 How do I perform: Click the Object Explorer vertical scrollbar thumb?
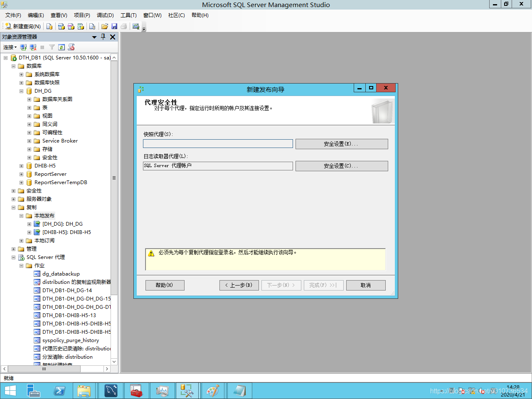114,178
